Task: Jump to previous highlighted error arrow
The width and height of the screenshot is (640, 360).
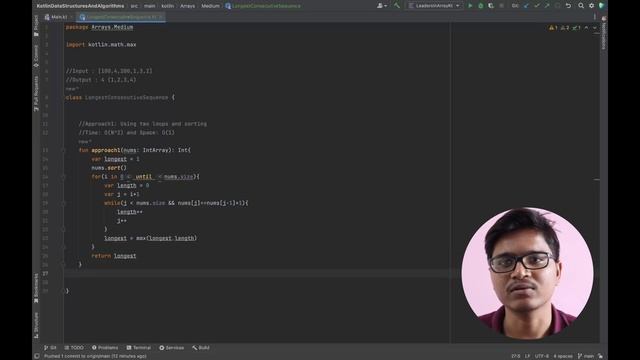Action: [x=587, y=28]
